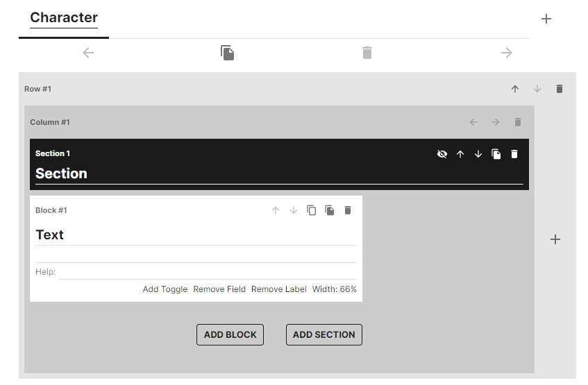Move Row #1 up
This screenshot has height=385, width=588.
click(x=515, y=89)
